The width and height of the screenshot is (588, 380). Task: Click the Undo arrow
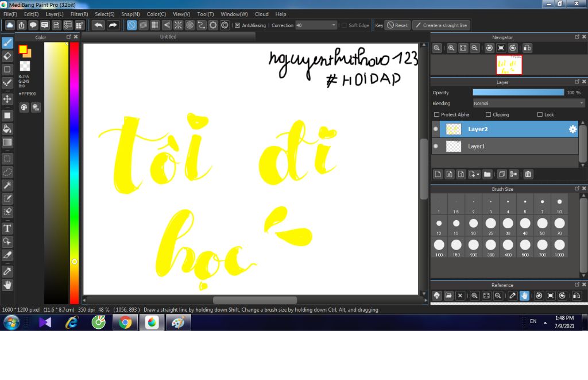tap(99, 25)
